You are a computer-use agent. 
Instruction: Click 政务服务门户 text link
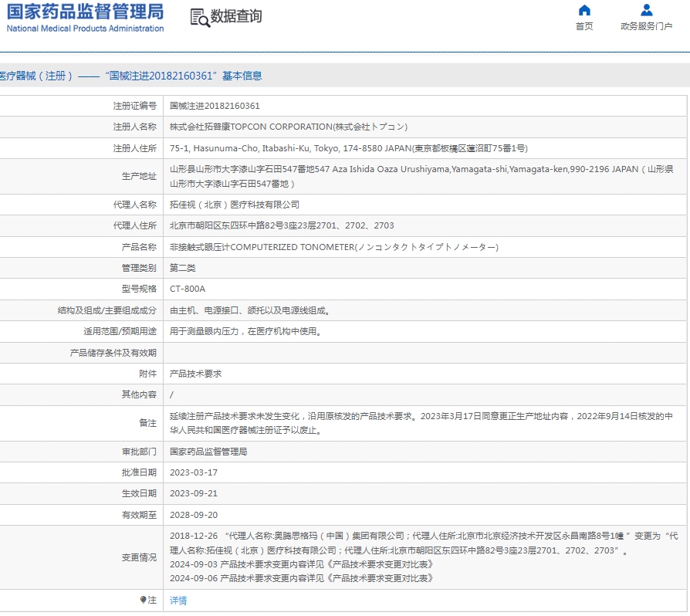[x=646, y=26]
